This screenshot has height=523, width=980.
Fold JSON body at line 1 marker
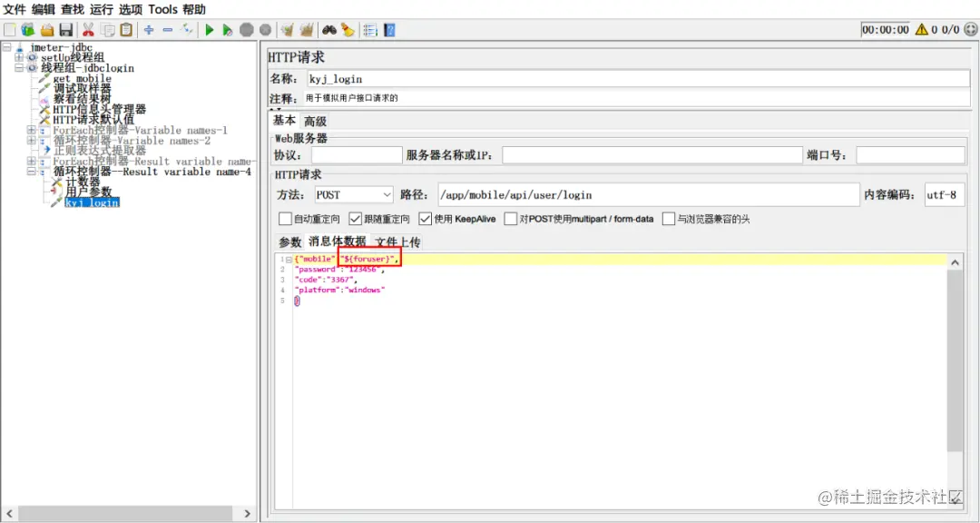[289, 259]
